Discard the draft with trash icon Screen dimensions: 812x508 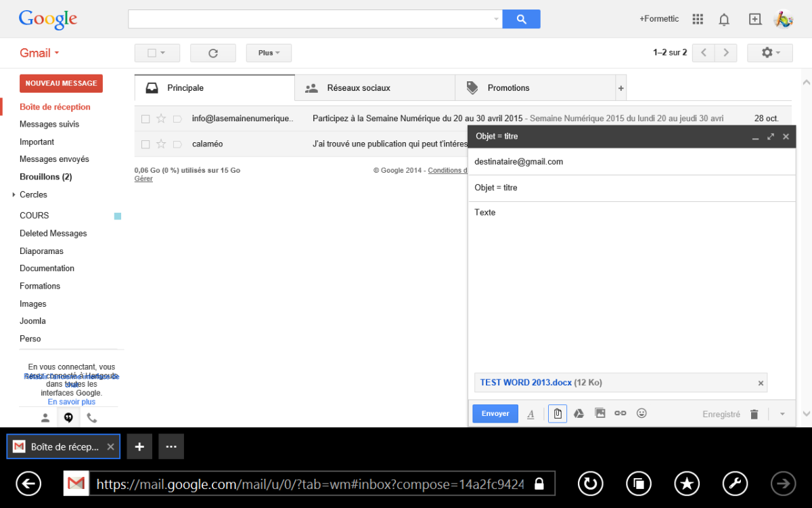click(754, 414)
